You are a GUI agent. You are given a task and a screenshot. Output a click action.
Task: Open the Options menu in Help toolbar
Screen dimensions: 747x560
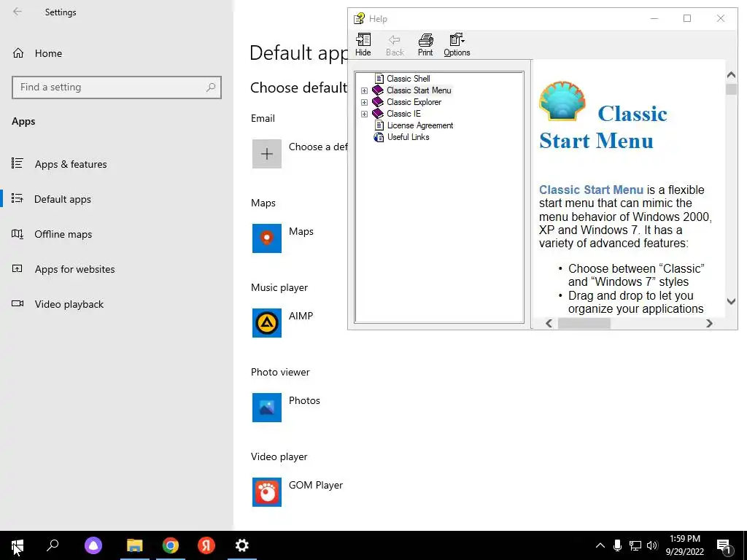click(457, 44)
